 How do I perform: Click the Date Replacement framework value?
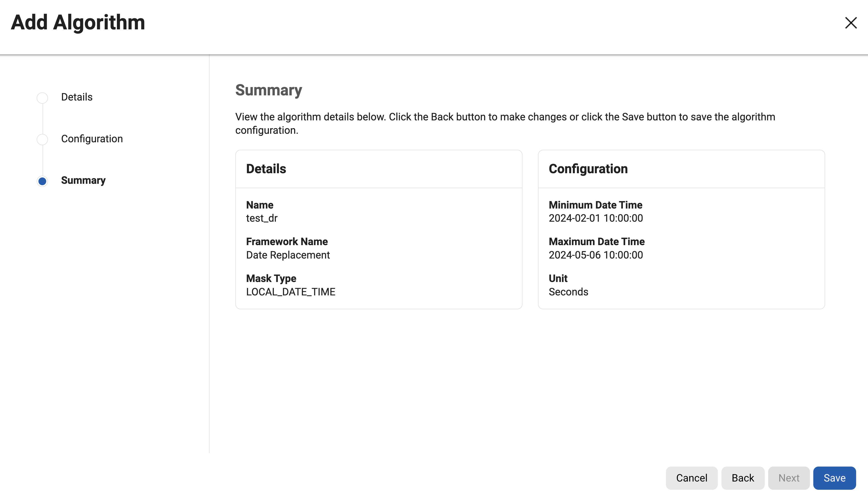[x=287, y=255]
